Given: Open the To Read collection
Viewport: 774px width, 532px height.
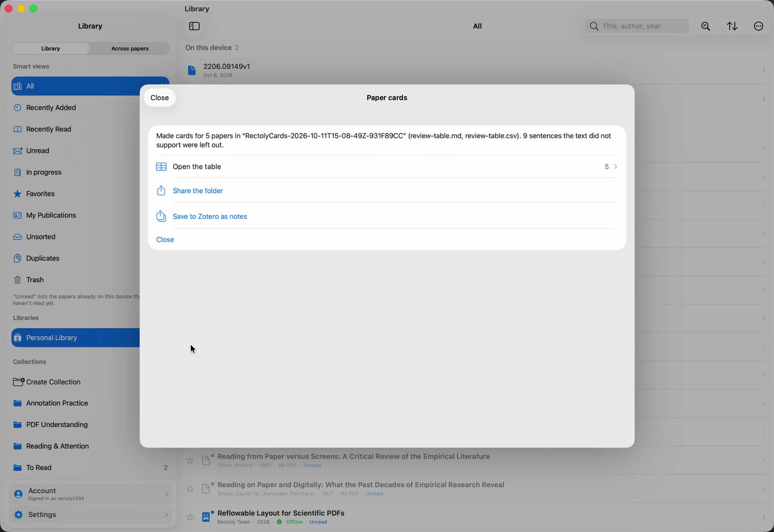Looking at the screenshot, I should 90,468.
